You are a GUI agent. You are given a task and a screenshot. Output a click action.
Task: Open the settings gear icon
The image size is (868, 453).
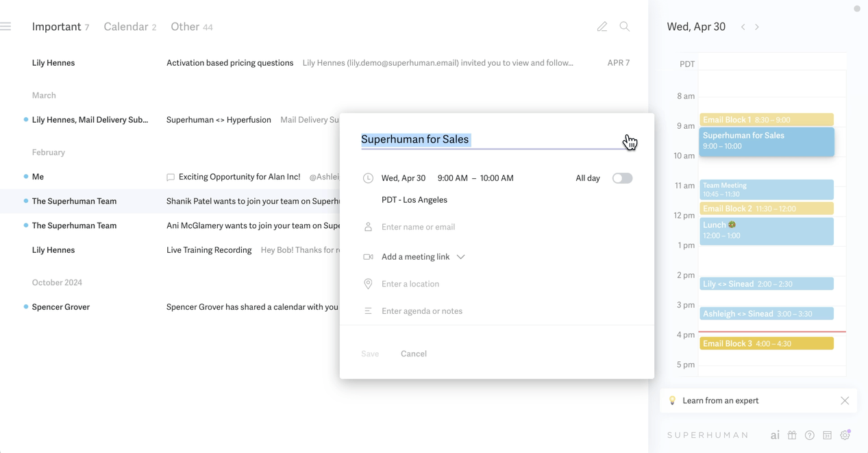(845, 435)
